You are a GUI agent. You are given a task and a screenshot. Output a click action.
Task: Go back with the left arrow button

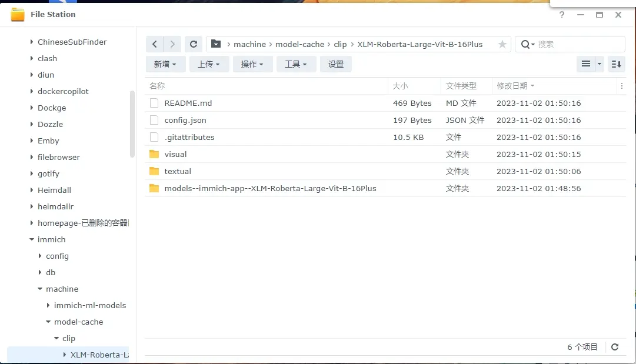point(155,44)
